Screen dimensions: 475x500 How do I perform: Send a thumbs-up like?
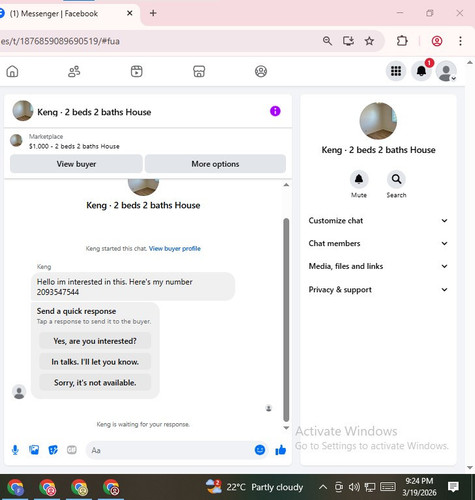point(281,450)
